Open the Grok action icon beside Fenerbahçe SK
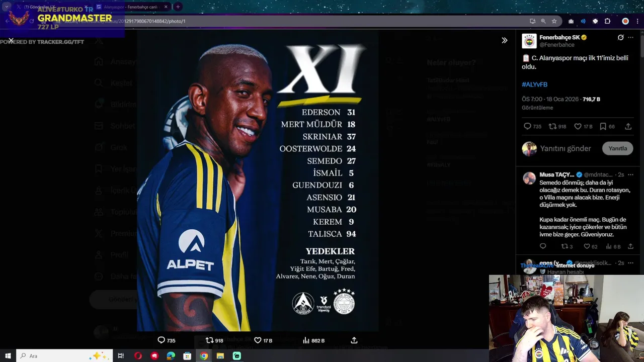This screenshot has height=362, width=644. [620, 38]
